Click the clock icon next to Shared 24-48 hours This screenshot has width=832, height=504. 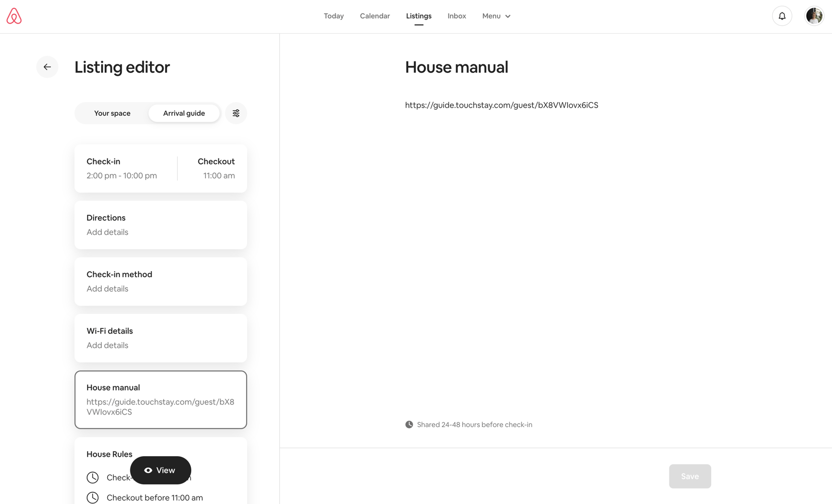[x=409, y=424]
